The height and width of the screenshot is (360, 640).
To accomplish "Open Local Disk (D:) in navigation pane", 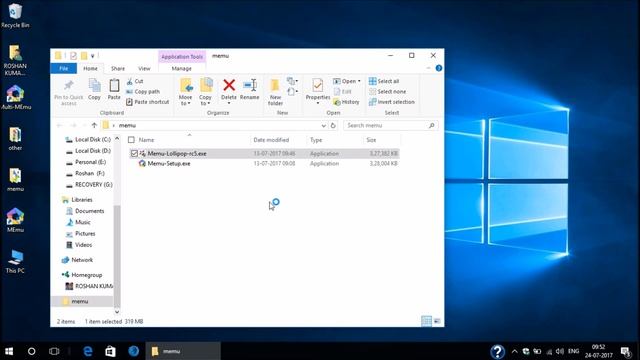I will [x=89, y=151].
